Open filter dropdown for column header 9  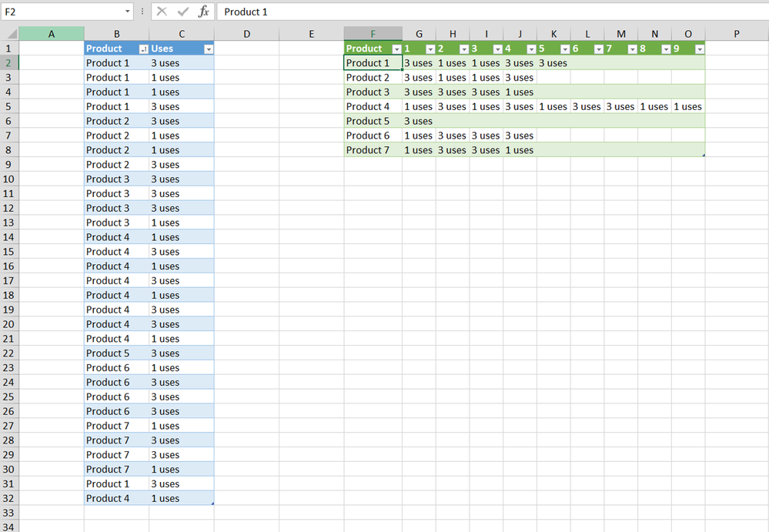(x=700, y=49)
